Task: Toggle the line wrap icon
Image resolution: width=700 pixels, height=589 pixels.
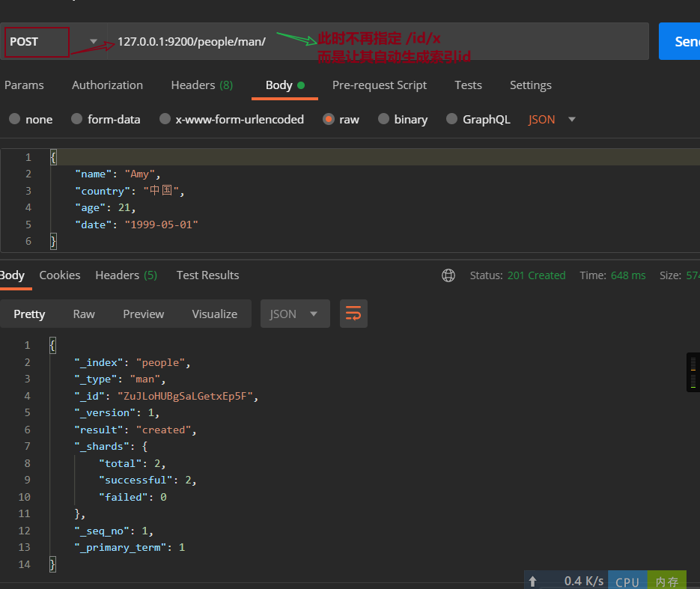Action: point(353,314)
